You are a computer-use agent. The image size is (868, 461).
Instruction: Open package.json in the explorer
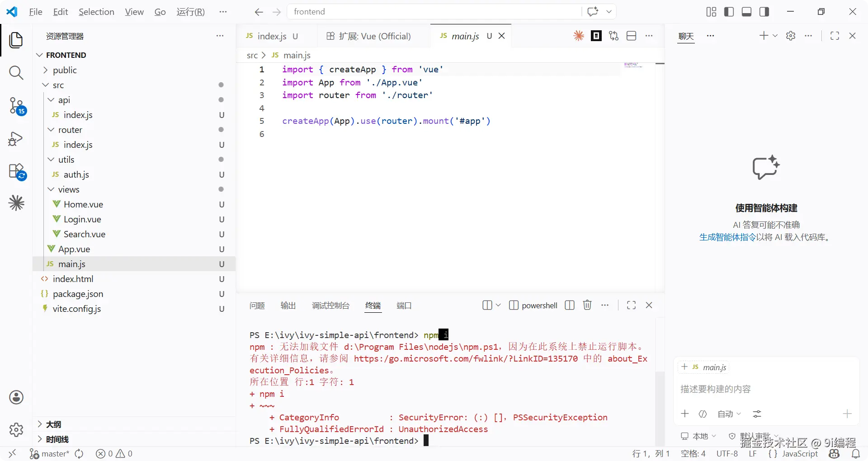tap(134, 294)
